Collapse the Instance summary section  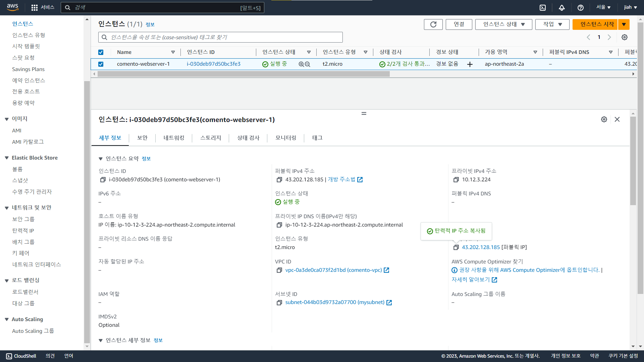[101, 159]
